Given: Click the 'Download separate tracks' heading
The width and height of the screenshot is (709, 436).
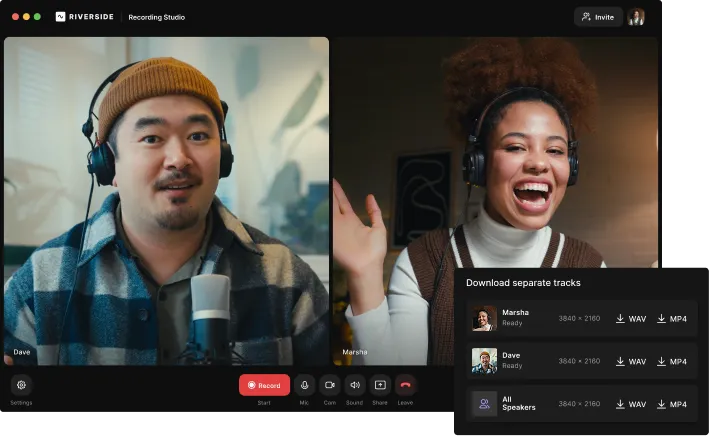Looking at the screenshot, I should point(523,283).
